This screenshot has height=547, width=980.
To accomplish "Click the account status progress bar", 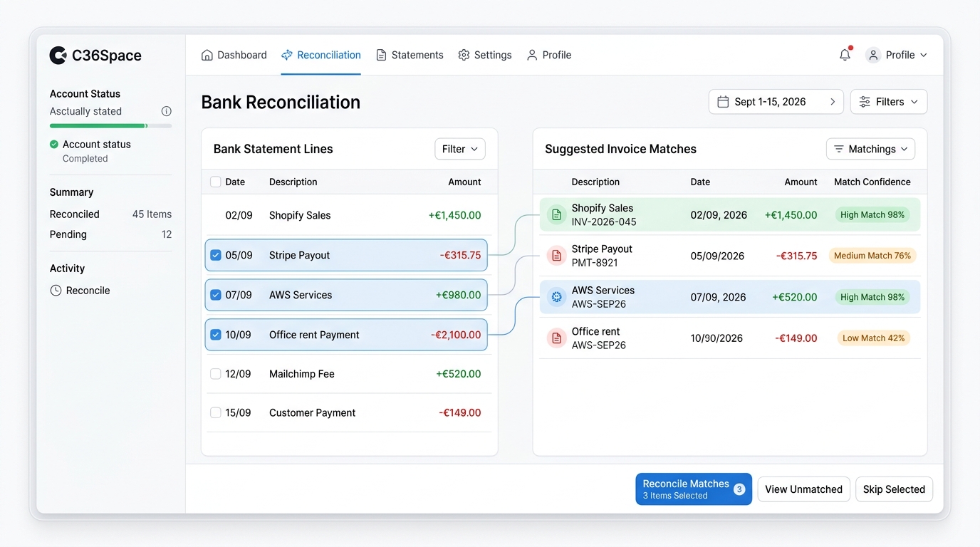I will coord(110,126).
